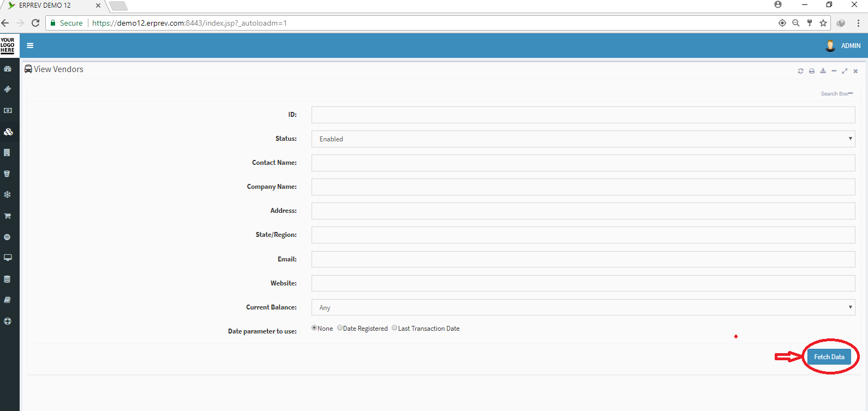Focus the Contact Name input field
Screen dimensions: 868x411
(583, 163)
